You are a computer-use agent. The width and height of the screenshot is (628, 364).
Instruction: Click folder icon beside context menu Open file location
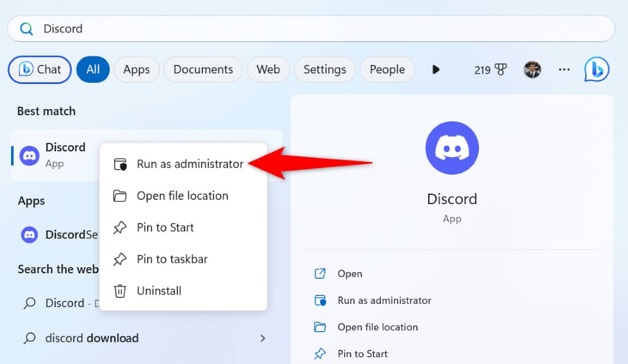click(x=120, y=195)
